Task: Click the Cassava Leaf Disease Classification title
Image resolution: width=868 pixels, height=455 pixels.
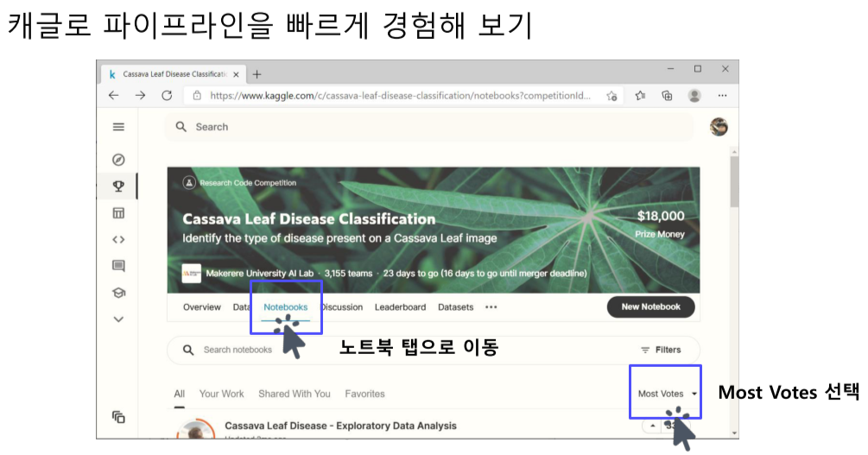Action: point(309,219)
